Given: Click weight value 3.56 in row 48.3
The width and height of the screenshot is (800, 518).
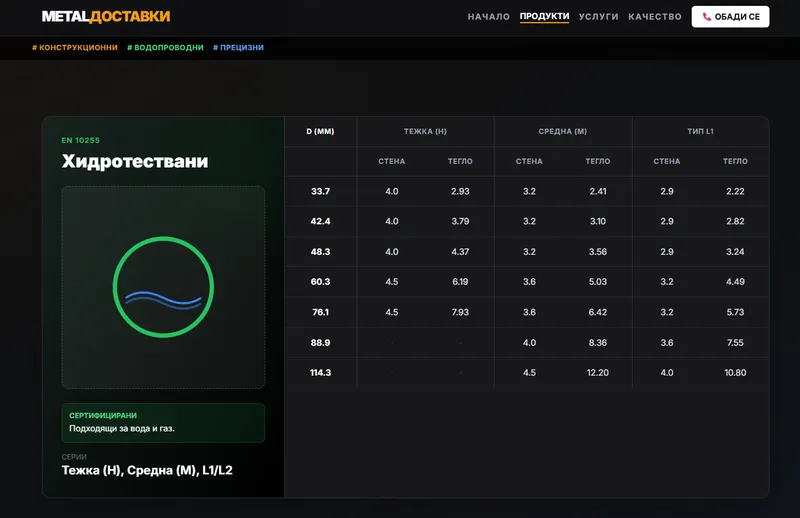Looking at the screenshot, I should click(598, 252).
